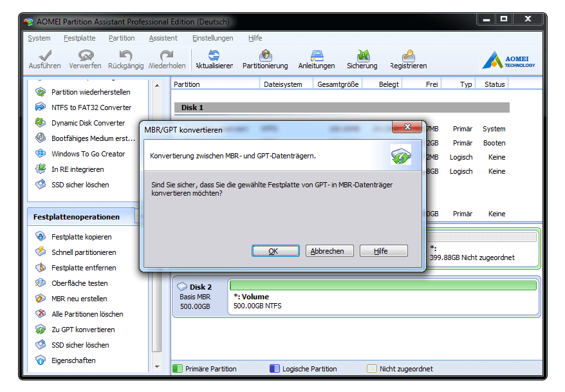Click the Wiederholen redo arrow icon
This screenshot has height=392, width=565.
pos(167,55)
